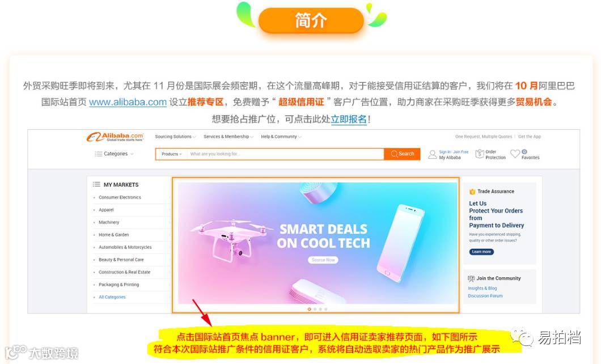The width and height of the screenshot is (601, 364).
Task: Expand the Services & Membership menu
Action: tap(228, 137)
